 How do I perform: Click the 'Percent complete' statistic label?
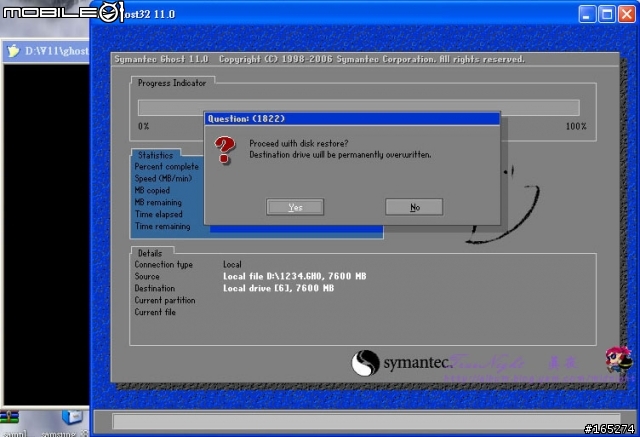coord(167,166)
